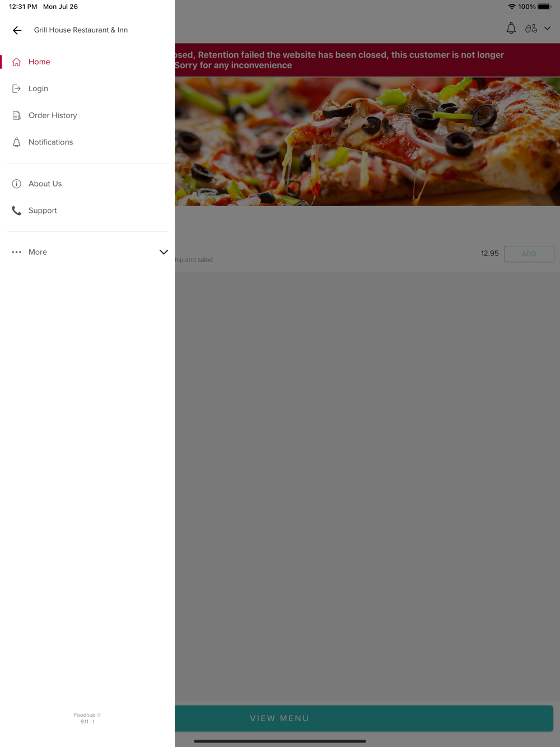This screenshot has height=747, width=560.
Task: Click the About Us info icon
Action: 17,184
